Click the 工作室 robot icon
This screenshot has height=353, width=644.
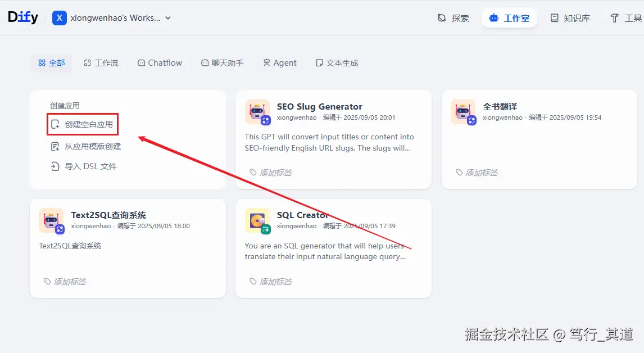click(x=494, y=18)
